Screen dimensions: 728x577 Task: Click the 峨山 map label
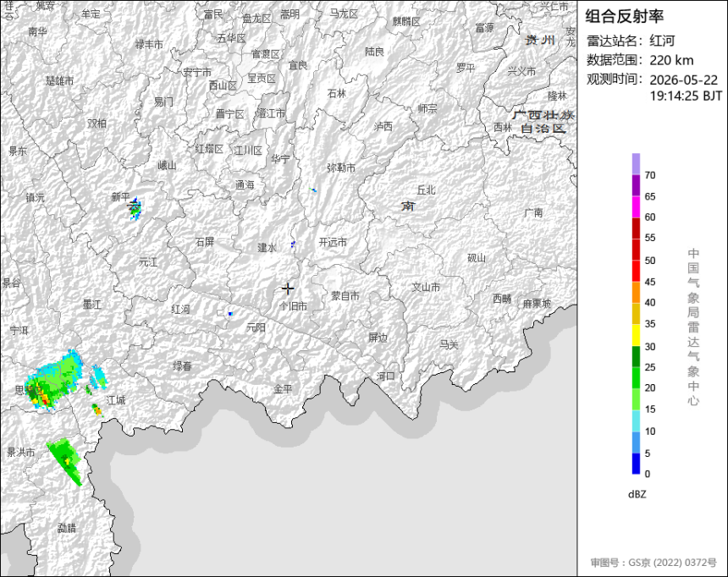click(167, 165)
